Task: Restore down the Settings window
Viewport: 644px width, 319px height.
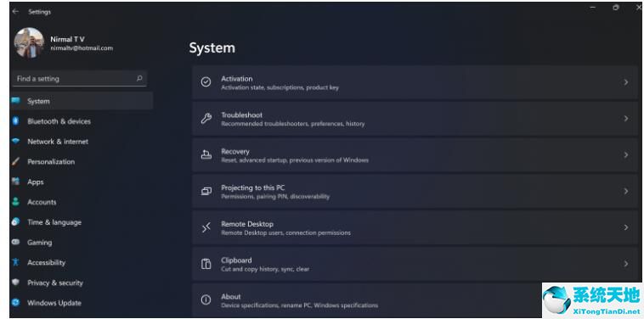Action: [x=616, y=8]
